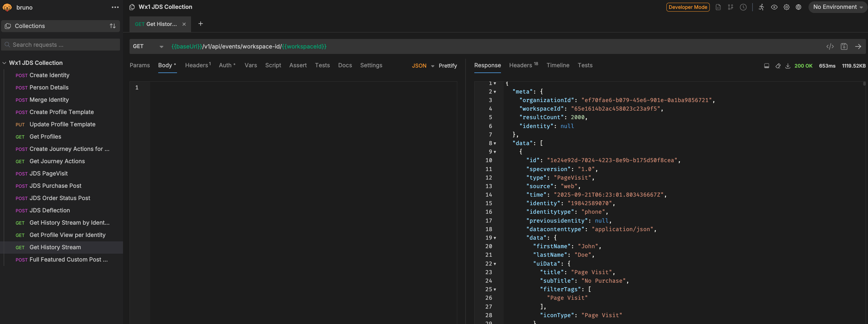
Task: Open the Docs tab
Action: [345, 65]
